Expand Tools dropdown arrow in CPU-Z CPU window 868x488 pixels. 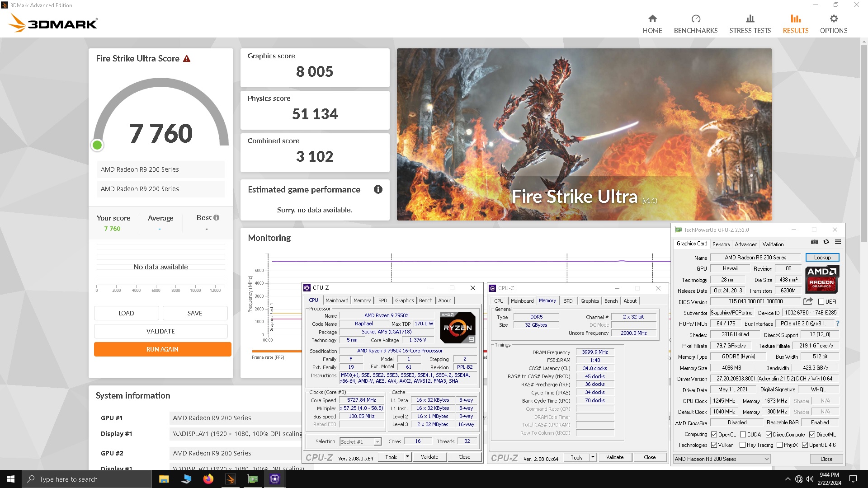pos(407,457)
